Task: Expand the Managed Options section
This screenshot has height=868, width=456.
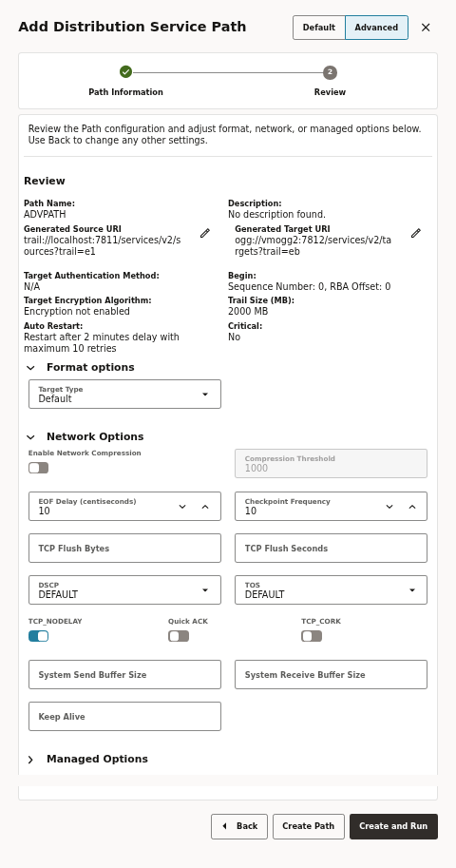Action: (x=30, y=760)
